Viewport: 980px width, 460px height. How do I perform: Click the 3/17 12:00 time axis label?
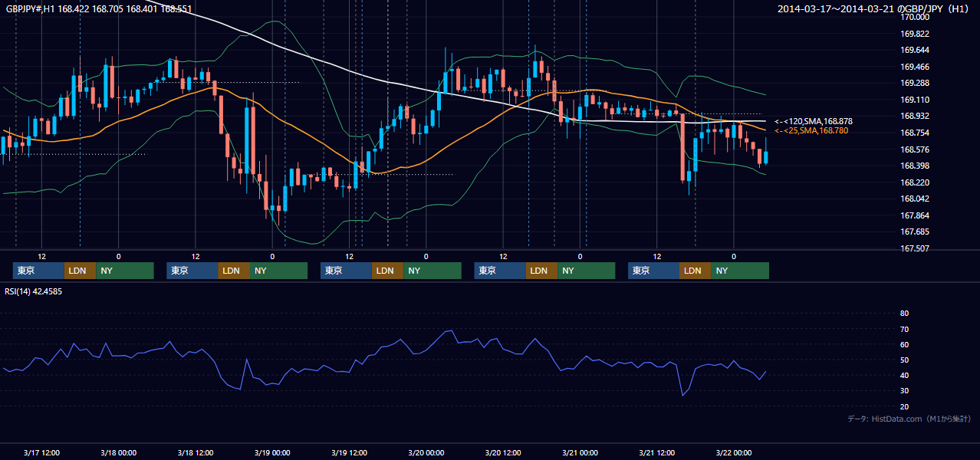(41, 452)
